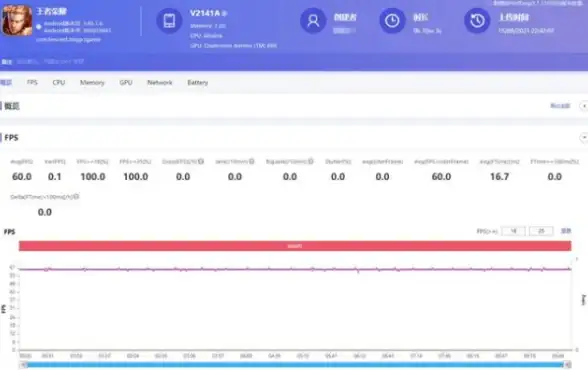Open the FPS tab
The image size is (588, 370).
32,82
